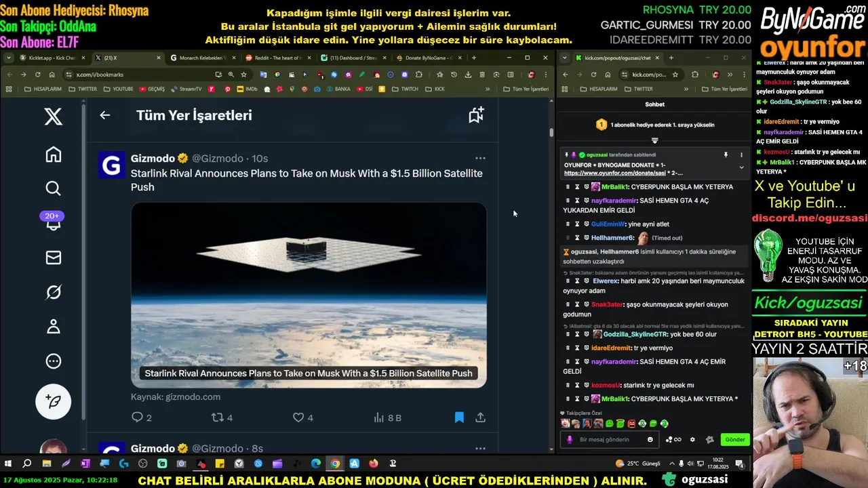Image resolution: width=868 pixels, height=488 pixels.
Task: Open StreamrTV bookmark
Action: tap(186, 89)
